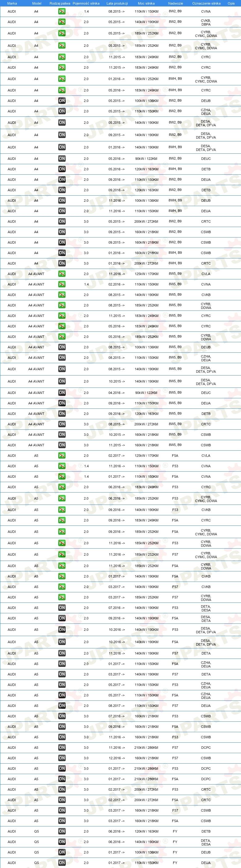The height and width of the screenshot is (868, 241).
Task: Click petrol icon in A5 03.2017 140kW CVKB F57 row
Action: [x=62, y=587]
